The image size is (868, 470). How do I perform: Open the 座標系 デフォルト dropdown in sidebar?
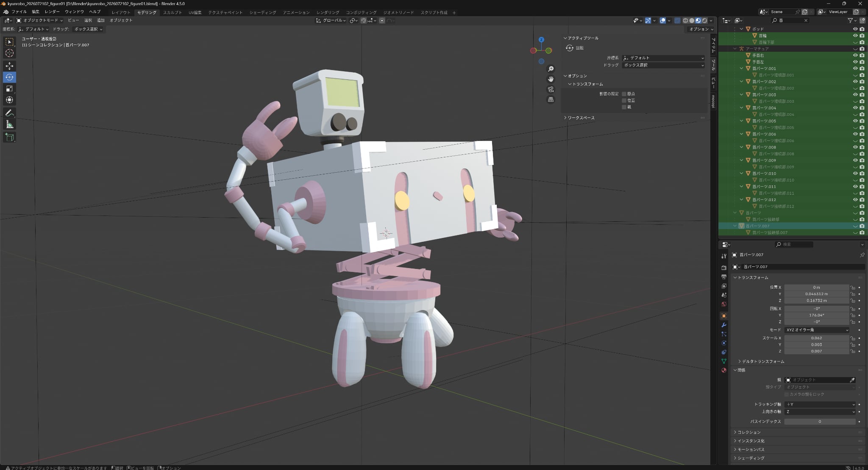[663, 58]
